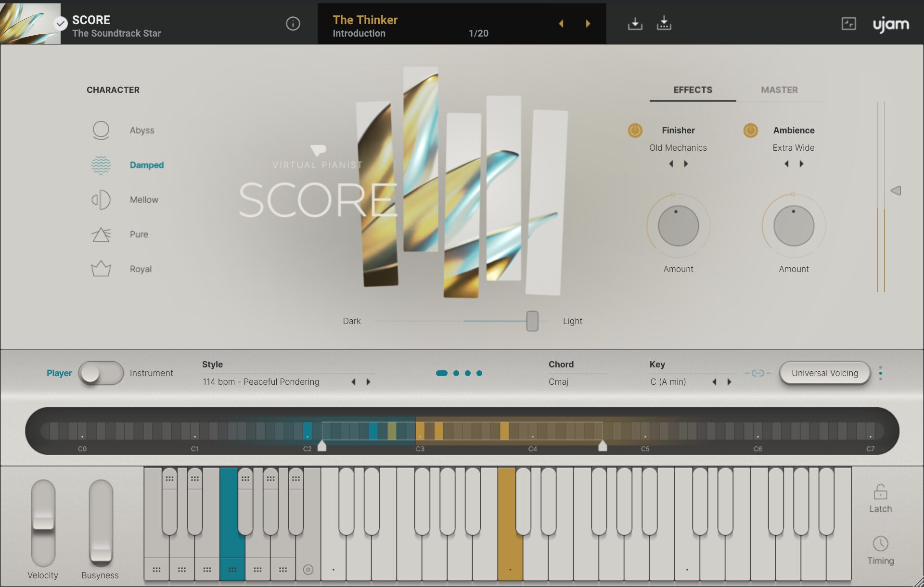Image resolution: width=924 pixels, height=587 pixels.
Task: Go to the previous preset with left arrow
Action: [561, 24]
